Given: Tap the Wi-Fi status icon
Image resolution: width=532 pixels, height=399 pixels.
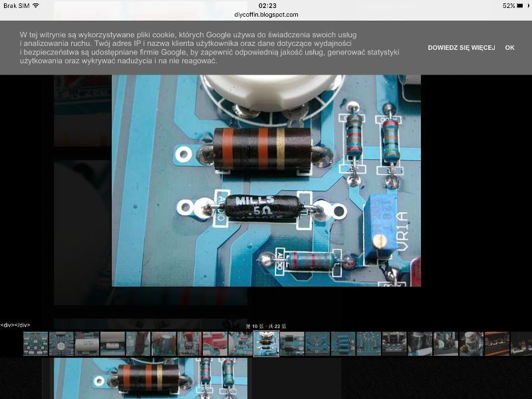Looking at the screenshot, I should point(36,5).
